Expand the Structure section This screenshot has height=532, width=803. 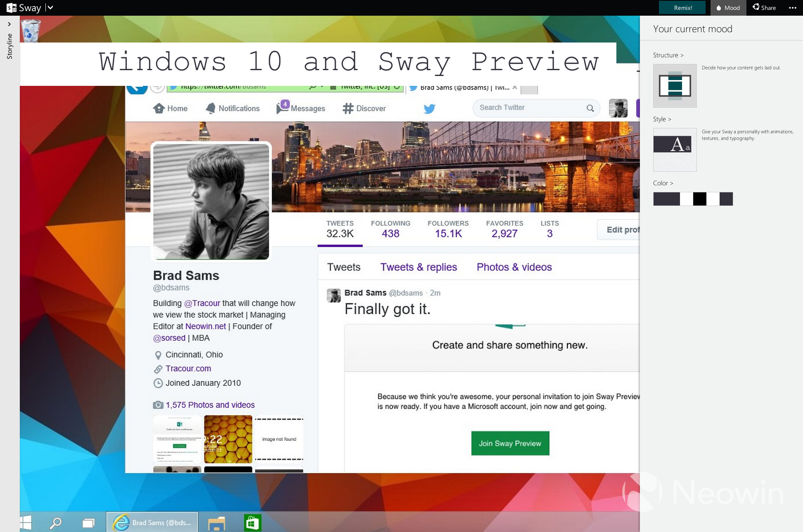(x=668, y=55)
